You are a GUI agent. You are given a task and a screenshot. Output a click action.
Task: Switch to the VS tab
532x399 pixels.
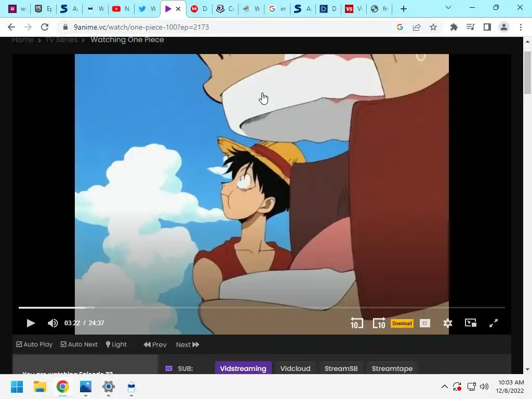point(353,9)
